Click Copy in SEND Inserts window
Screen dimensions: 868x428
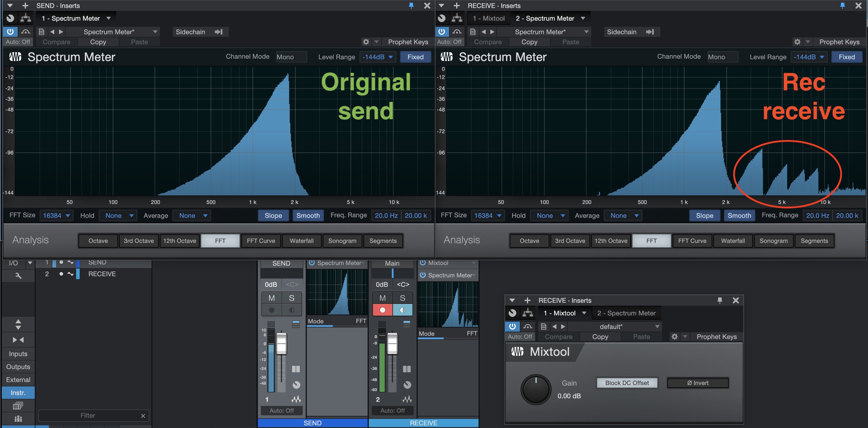click(98, 42)
